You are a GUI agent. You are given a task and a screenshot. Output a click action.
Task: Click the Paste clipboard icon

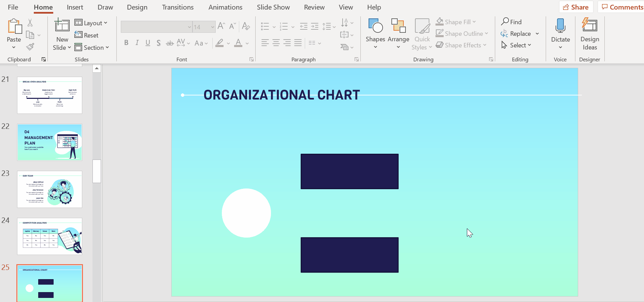[x=14, y=27]
